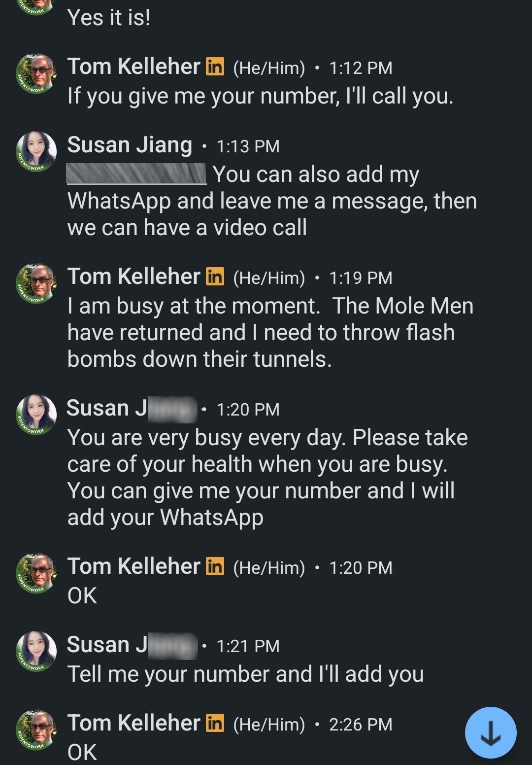Click LinkedIn badge beside Tom Kelleher 2:26 PM
Screen dimensions: 532x765
(x=215, y=723)
